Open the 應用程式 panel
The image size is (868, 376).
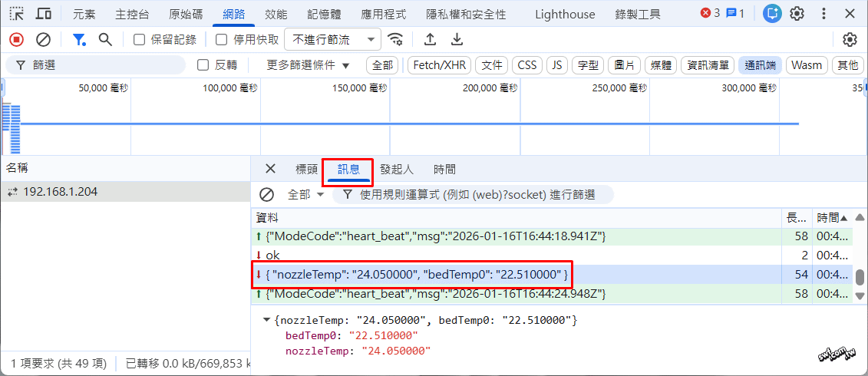[x=383, y=14]
